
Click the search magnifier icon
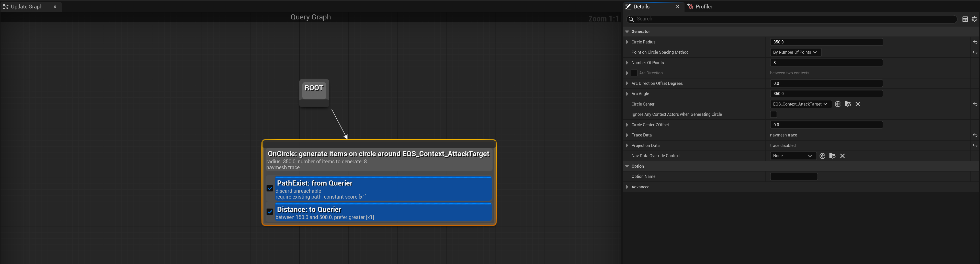(x=631, y=19)
